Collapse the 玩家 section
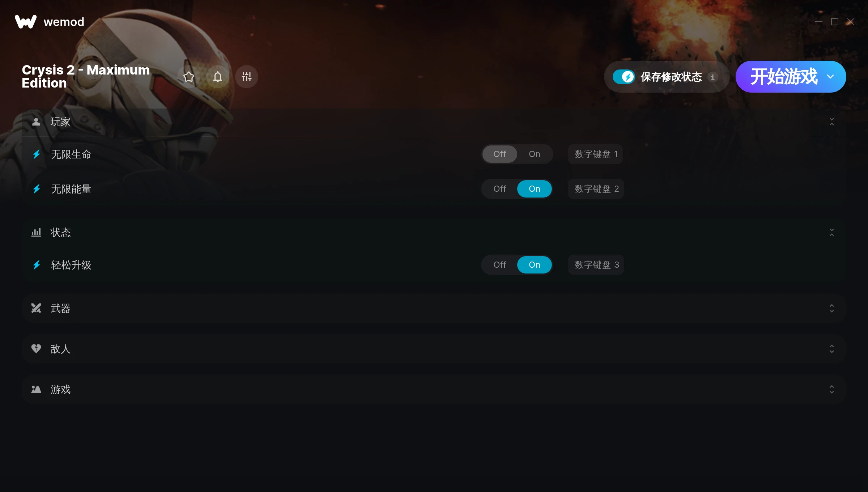The height and width of the screenshot is (492, 868). tap(831, 122)
